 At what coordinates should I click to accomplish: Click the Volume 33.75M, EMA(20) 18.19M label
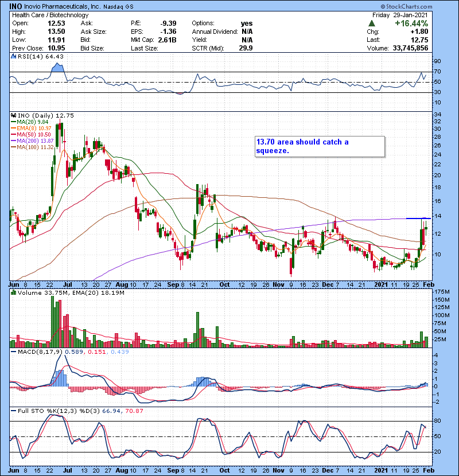[x=71, y=292]
